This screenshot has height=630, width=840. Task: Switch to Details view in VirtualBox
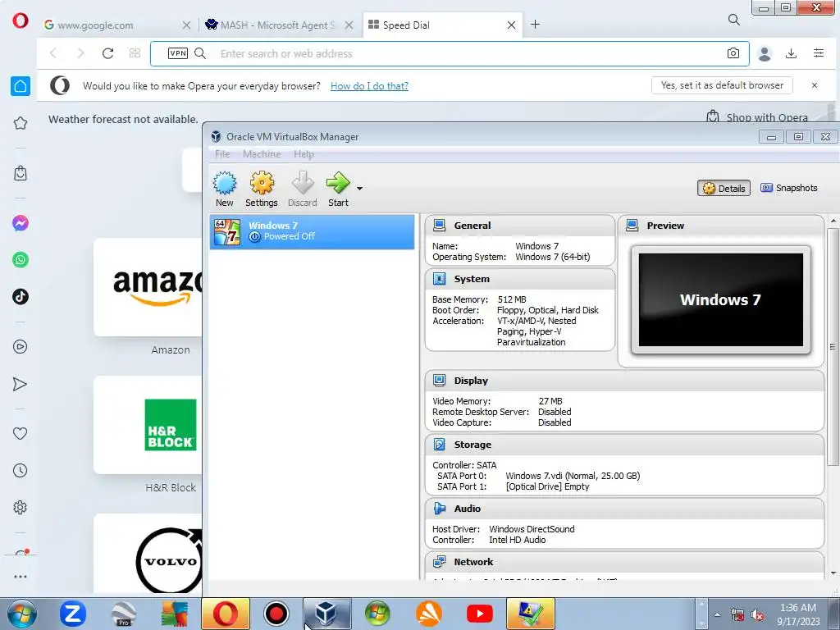coord(724,188)
